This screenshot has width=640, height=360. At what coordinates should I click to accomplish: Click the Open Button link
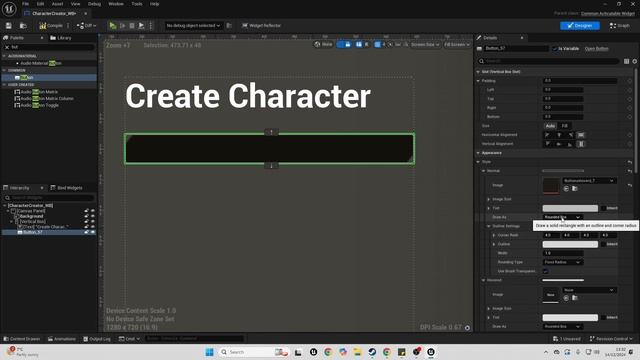(596, 49)
